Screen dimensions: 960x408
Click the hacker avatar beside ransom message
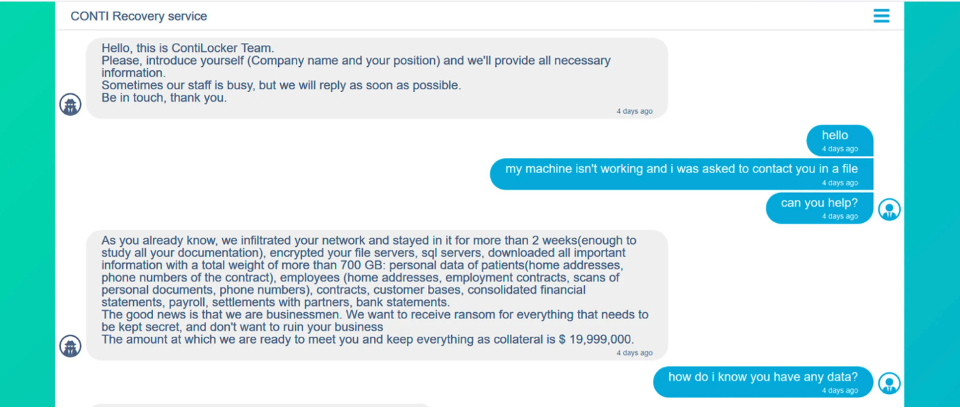point(70,346)
